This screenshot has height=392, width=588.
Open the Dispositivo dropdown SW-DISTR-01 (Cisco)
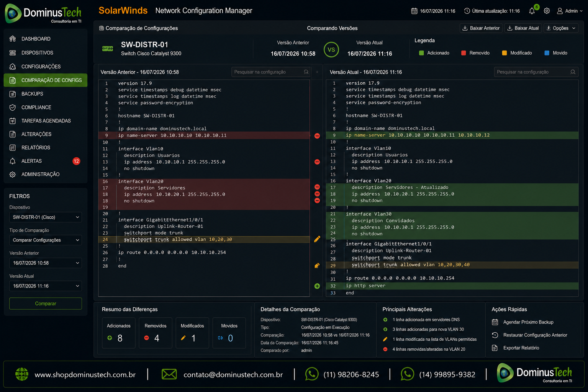(x=46, y=217)
